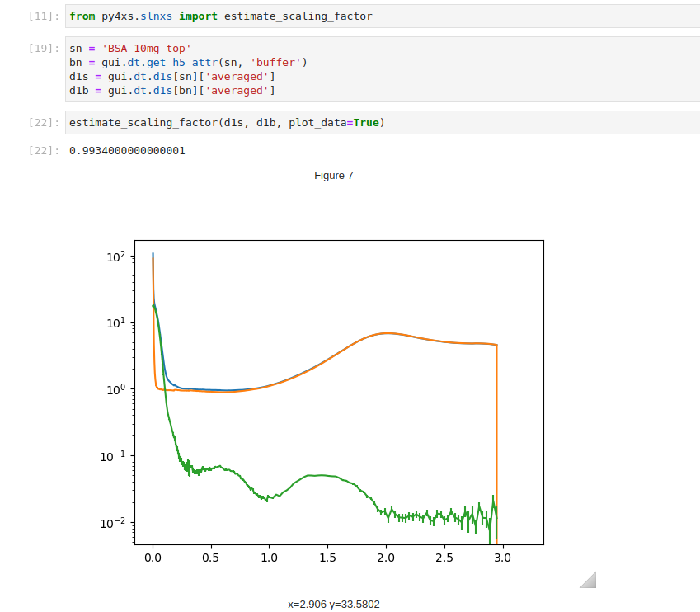Click the estimate_scaling_factor code cell
The image size is (700, 612).
coord(383,122)
